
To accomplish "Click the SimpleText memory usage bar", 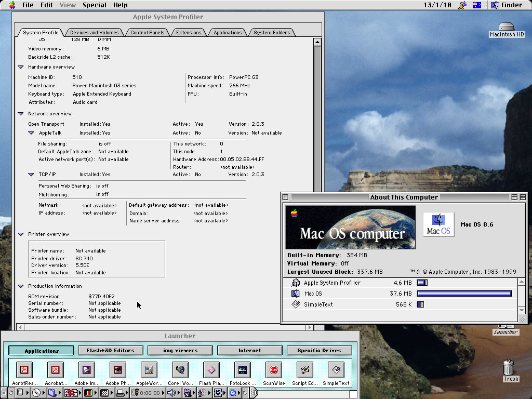I will pyautogui.click(x=420, y=304).
